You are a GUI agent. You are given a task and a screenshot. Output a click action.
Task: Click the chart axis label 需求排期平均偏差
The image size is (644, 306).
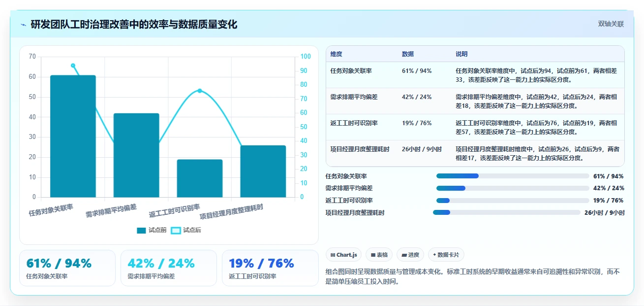pyautogui.click(x=111, y=211)
